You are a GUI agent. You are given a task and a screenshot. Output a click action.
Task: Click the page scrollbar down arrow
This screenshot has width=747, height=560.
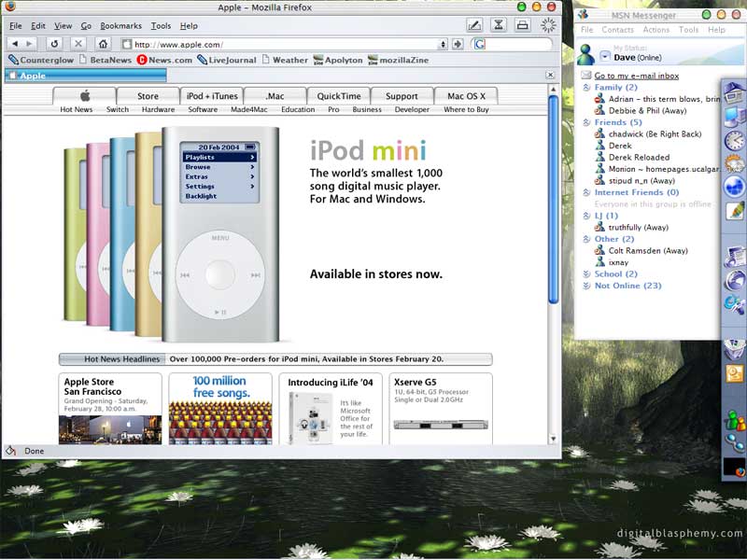click(x=553, y=439)
